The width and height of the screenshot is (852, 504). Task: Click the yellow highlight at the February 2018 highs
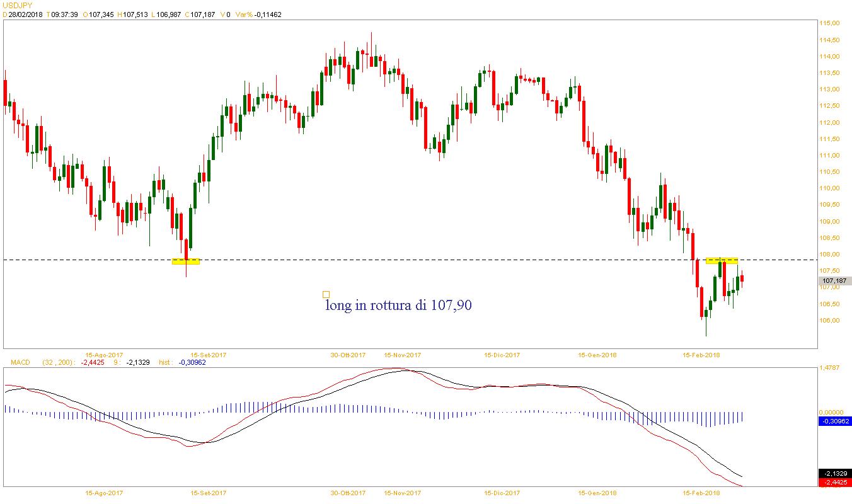722,260
